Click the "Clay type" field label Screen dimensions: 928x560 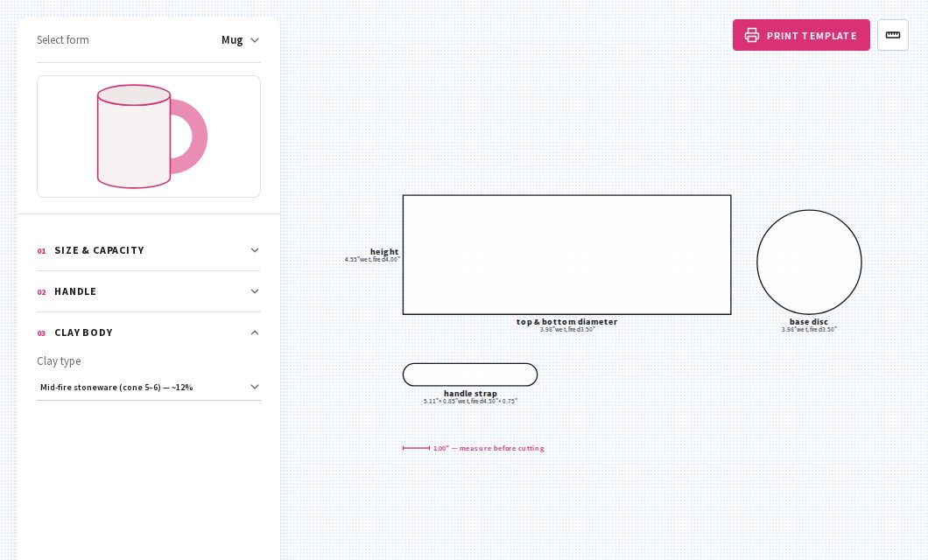pos(59,360)
